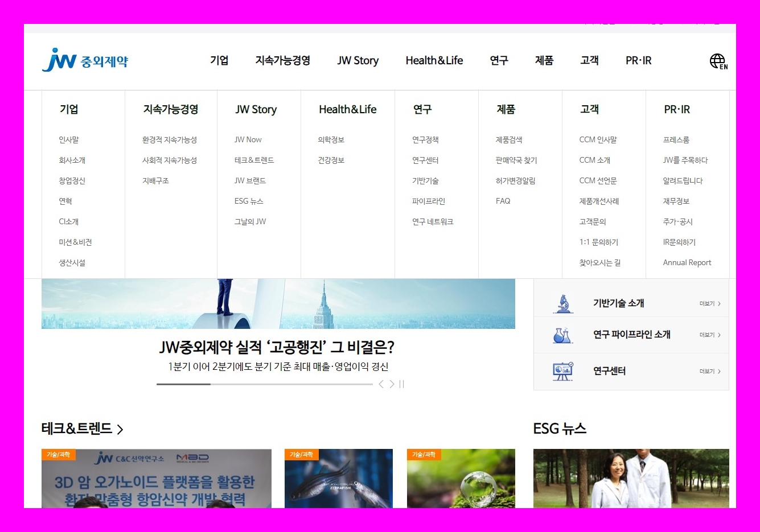Click the microscope icon beside 기반기술 소개

pos(563,304)
